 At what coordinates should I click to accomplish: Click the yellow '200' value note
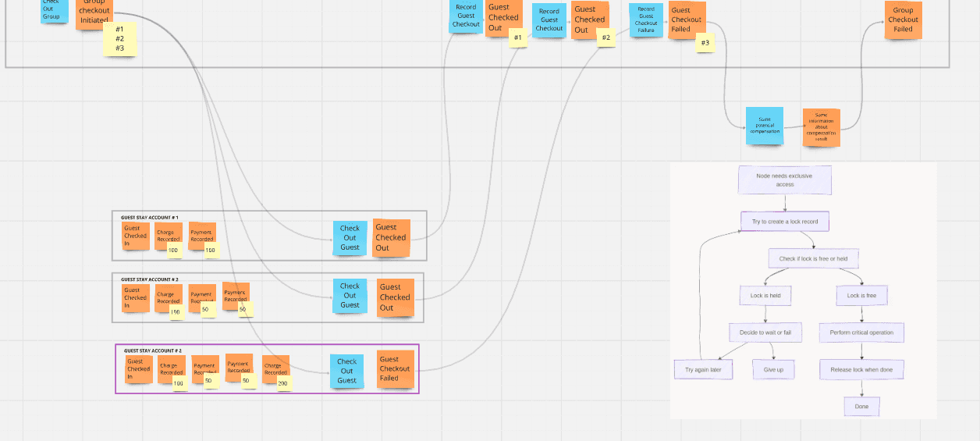[282, 383]
